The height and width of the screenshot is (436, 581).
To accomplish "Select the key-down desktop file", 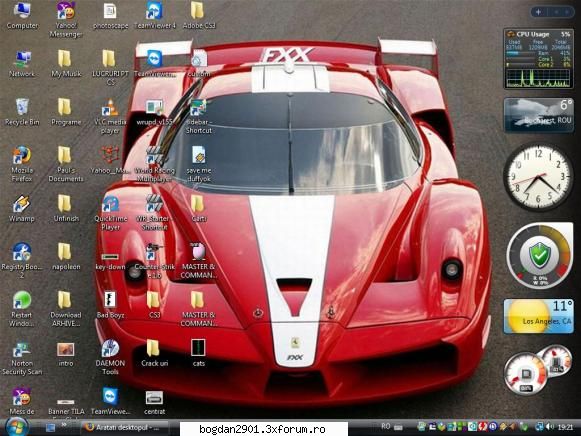I will point(110,261).
